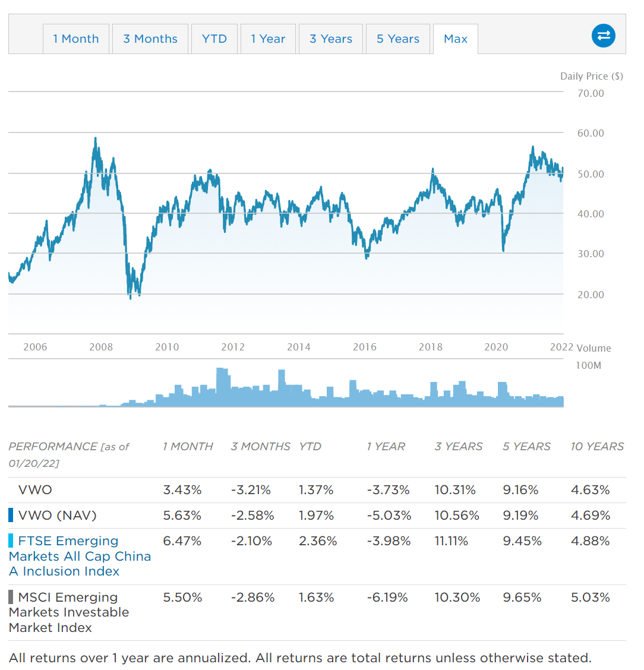The width and height of the screenshot is (644, 670).
Task: Open FTSE Emerging Markets All Cap index link
Action: [x=80, y=556]
